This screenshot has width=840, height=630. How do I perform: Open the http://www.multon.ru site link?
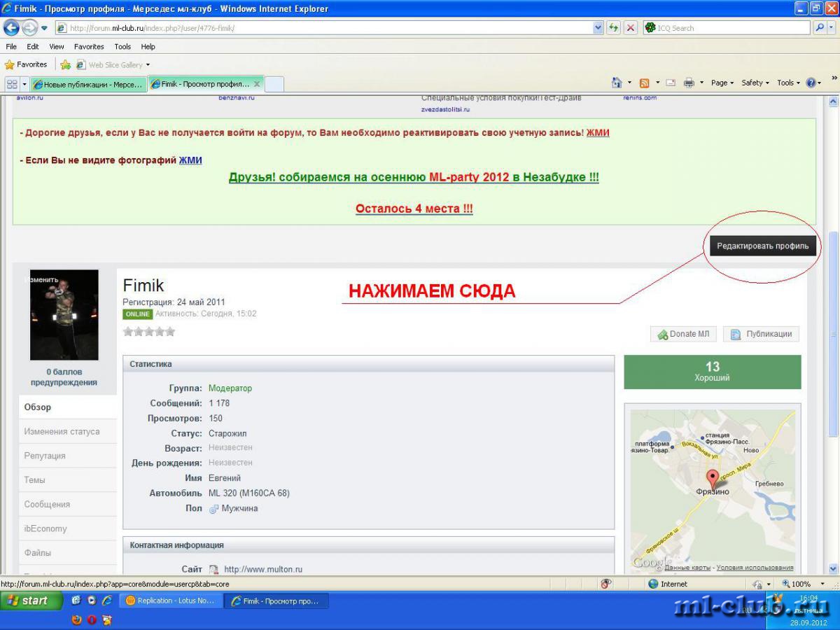coord(263,570)
